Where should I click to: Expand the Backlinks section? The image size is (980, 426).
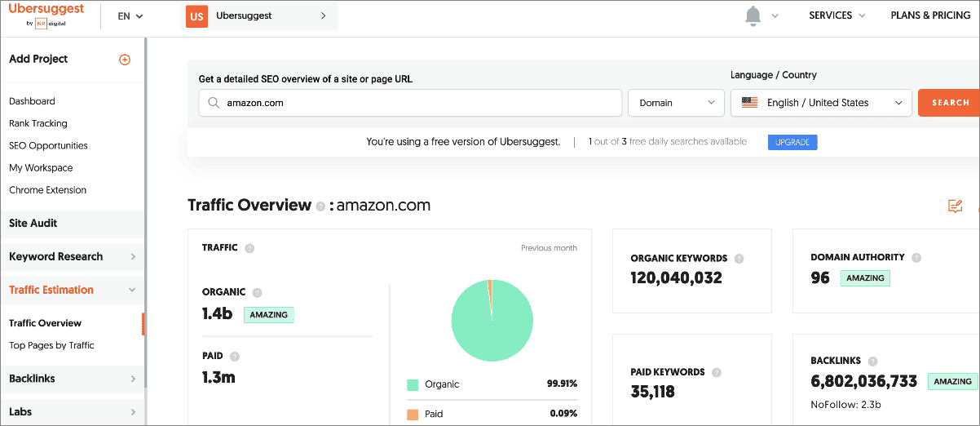73,379
